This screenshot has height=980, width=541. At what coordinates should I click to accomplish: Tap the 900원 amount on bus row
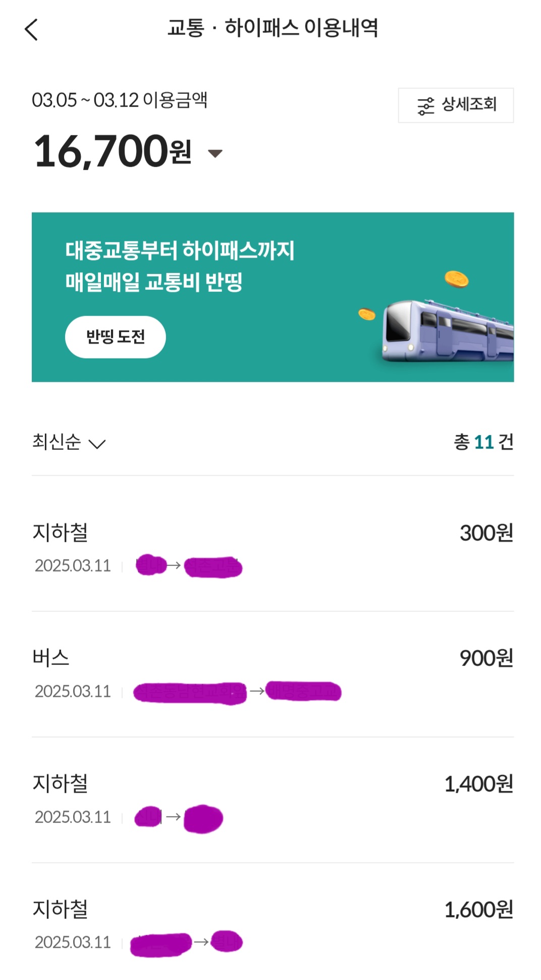click(486, 658)
